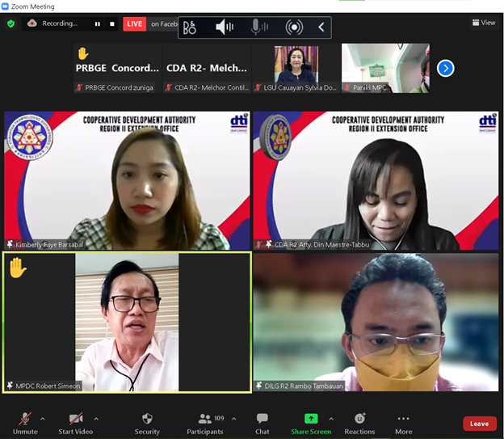This screenshot has width=504, height=439.
Task: Click Kimberly Faye Barsabal video tile
Action: click(127, 180)
